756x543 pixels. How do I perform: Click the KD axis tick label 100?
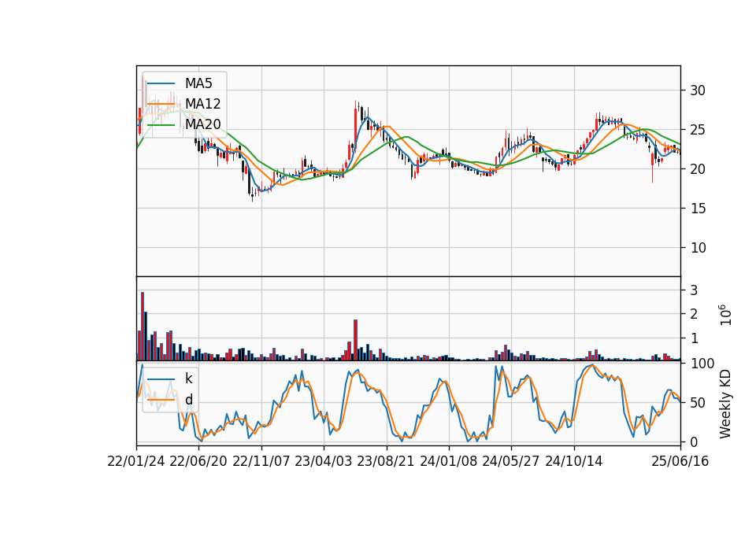tap(702, 364)
